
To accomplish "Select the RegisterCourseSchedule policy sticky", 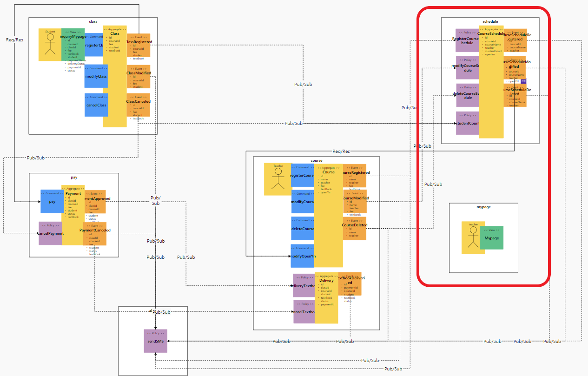I will pos(467,40).
